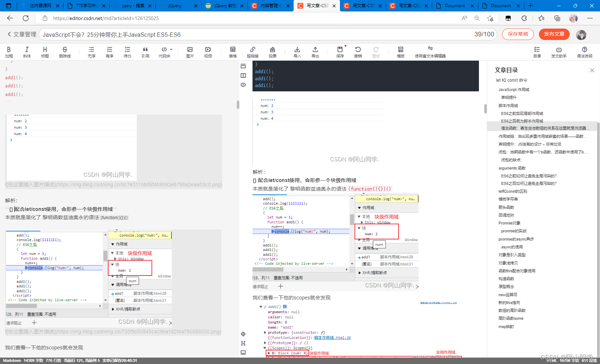Apply strikethrough with the 删除线 tool

point(65,52)
